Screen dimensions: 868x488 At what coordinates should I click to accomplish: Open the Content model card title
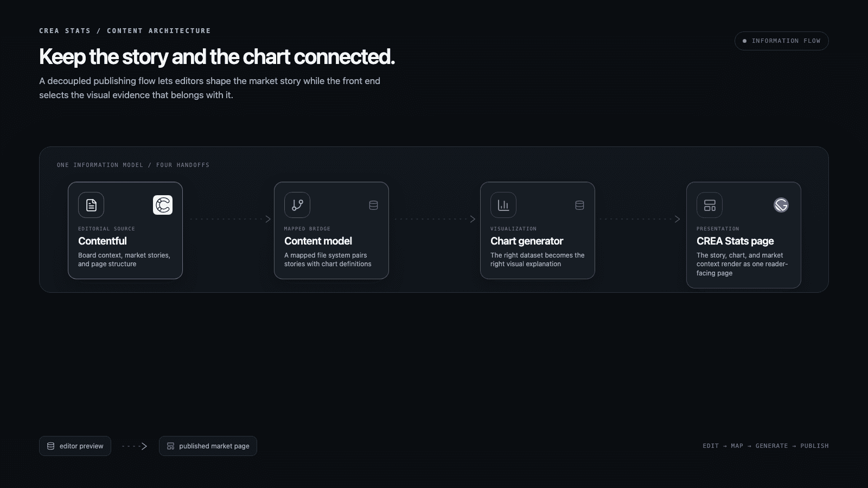(x=318, y=241)
